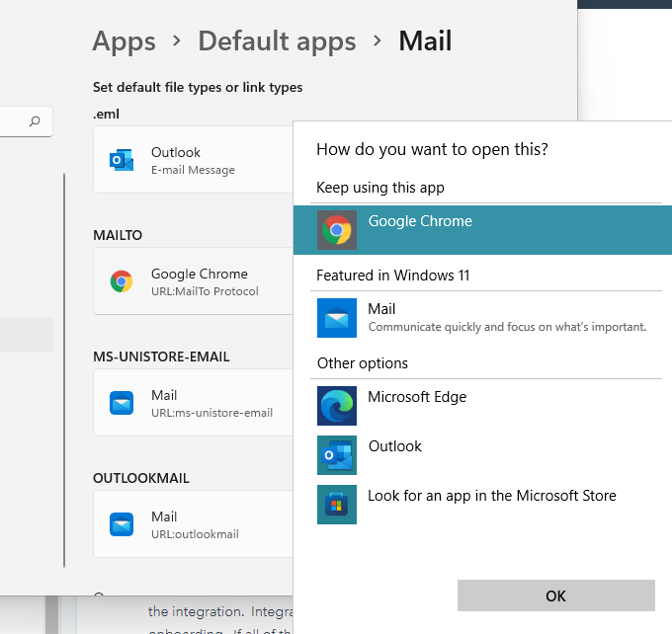This screenshot has height=634, width=672.
Task: Click 'URL:outlookmail' text
Action: 195,534
